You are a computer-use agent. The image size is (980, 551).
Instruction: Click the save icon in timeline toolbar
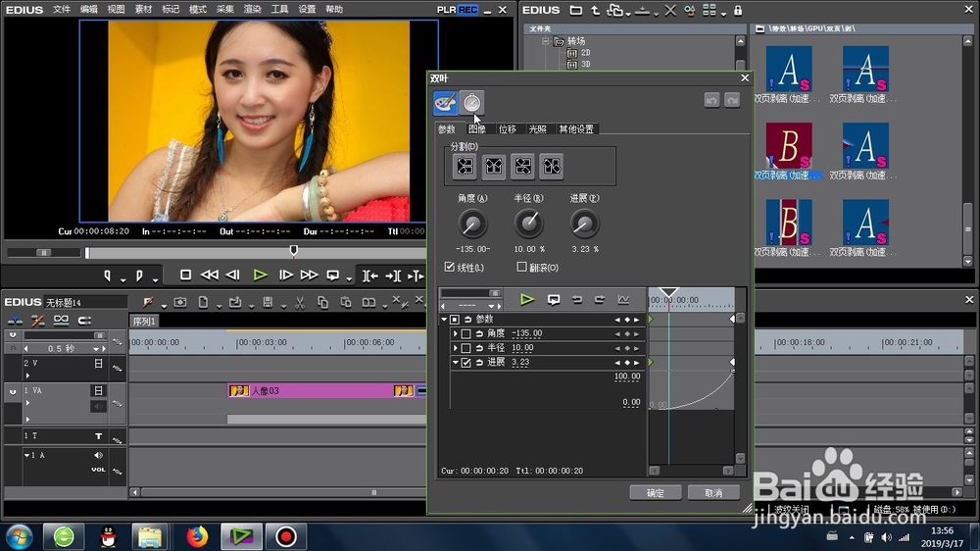pos(268,303)
